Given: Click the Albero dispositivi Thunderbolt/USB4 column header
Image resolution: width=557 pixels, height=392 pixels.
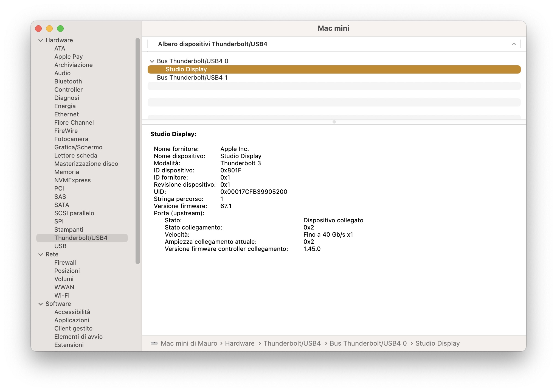Looking at the screenshot, I should pos(213,44).
